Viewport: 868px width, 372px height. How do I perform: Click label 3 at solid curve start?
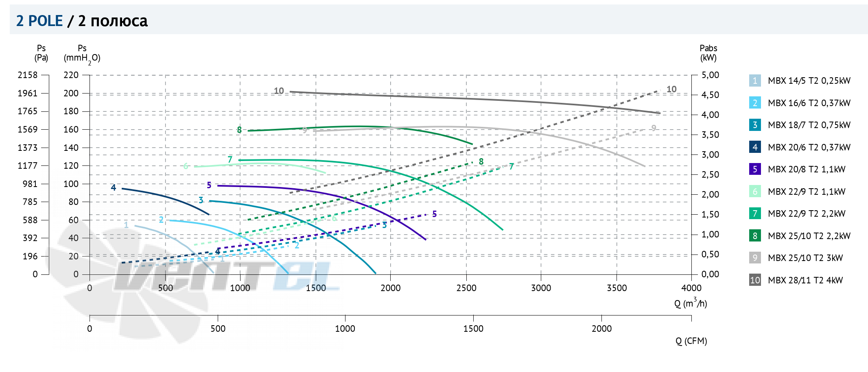(201, 200)
